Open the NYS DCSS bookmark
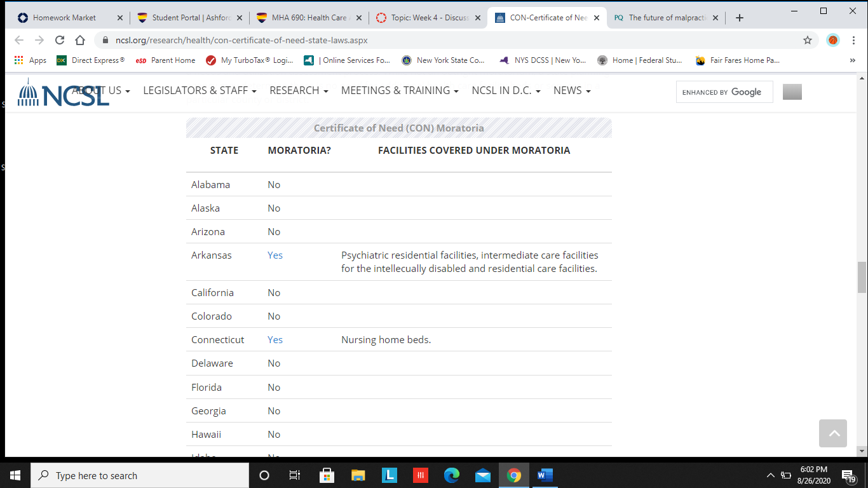The height and width of the screenshot is (488, 868). tap(543, 60)
